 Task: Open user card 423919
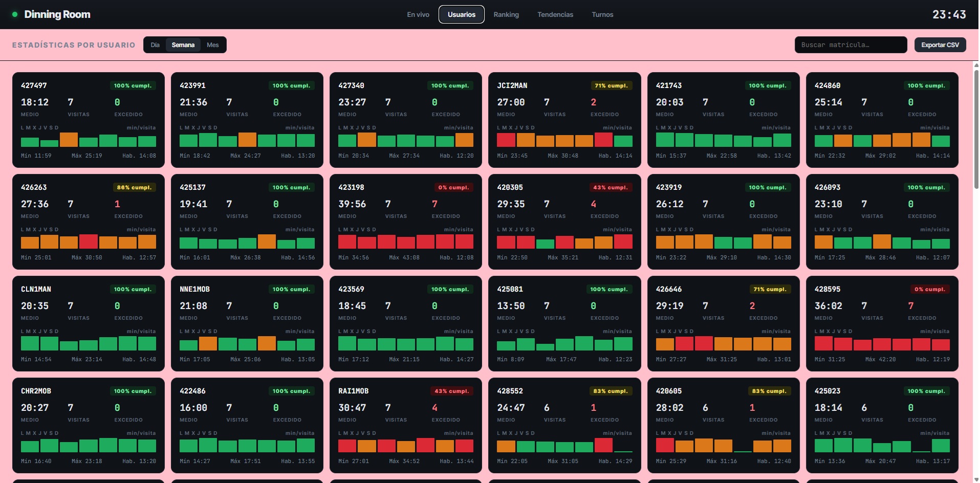pyautogui.click(x=723, y=222)
